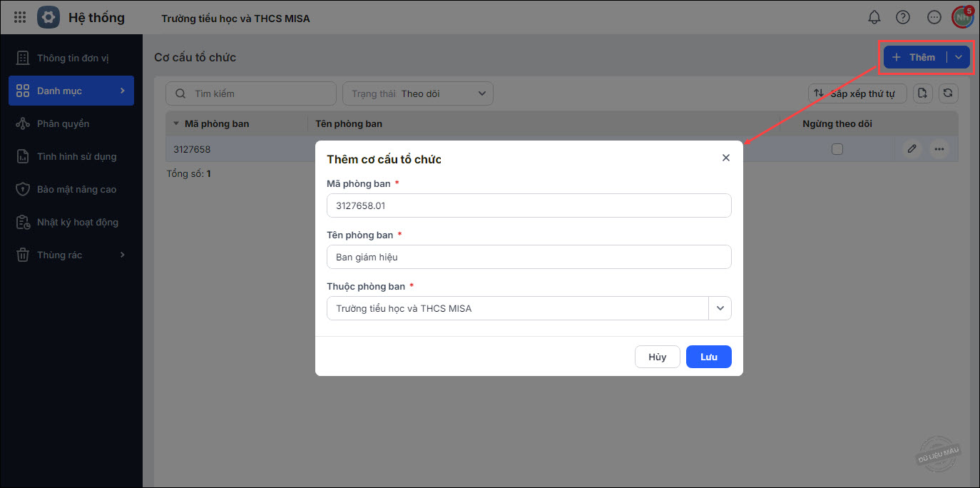Expand the Thùng rác menu
This screenshot has width=980, height=488.
(71, 255)
